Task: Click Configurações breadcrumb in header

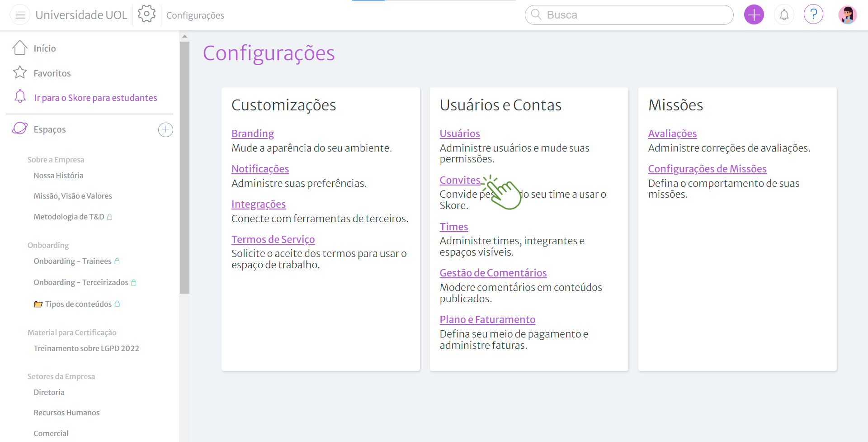Action: coord(195,15)
